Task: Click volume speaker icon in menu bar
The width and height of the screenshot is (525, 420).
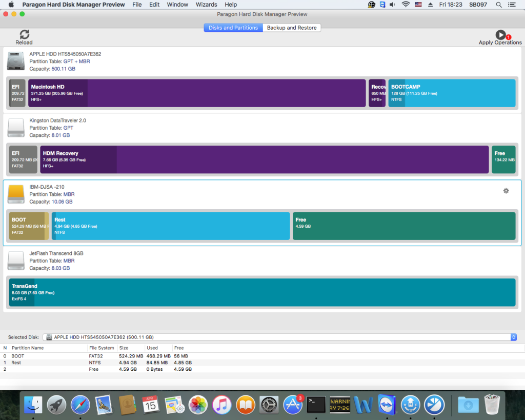Action: tap(392, 5)
